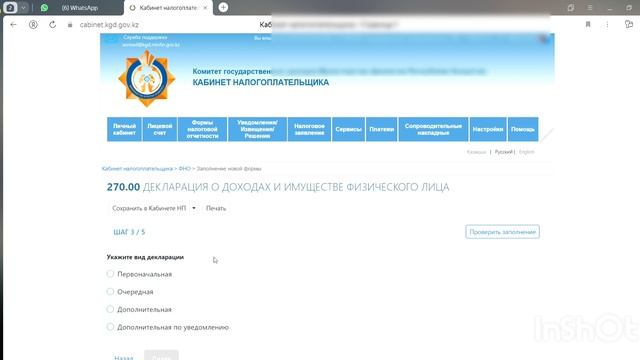Switch site language to Русский
The width and height of the screenshot is (640, 360).
click(503, 152)
